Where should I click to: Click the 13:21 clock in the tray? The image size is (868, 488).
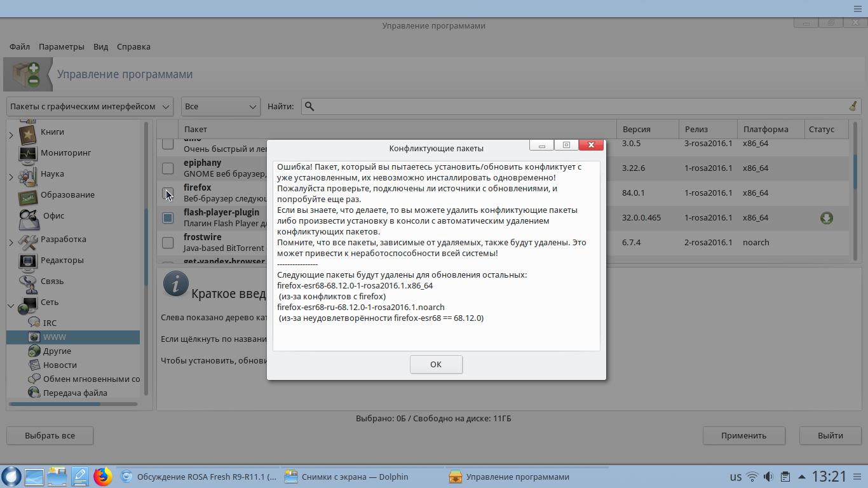[830, 477]
